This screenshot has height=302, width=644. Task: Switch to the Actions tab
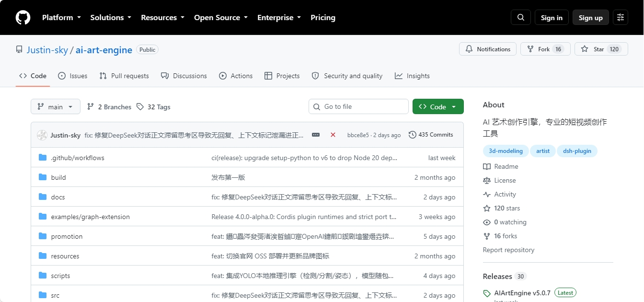pos(236,76)
